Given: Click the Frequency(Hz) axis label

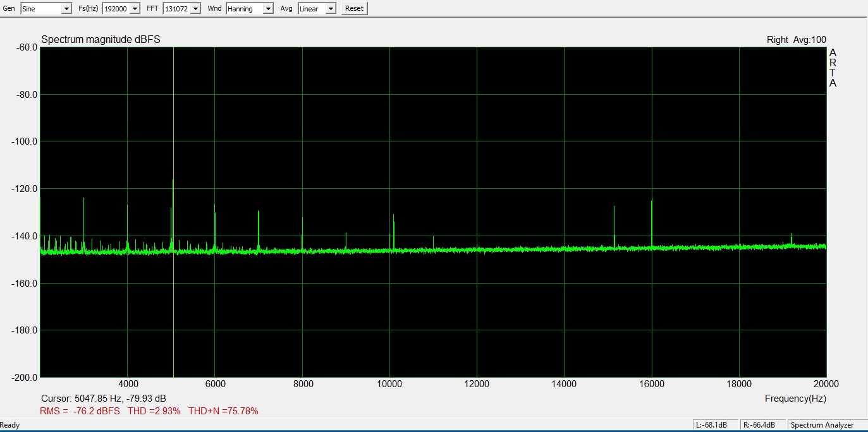Looking at the screenshot, I should [795, 399].
